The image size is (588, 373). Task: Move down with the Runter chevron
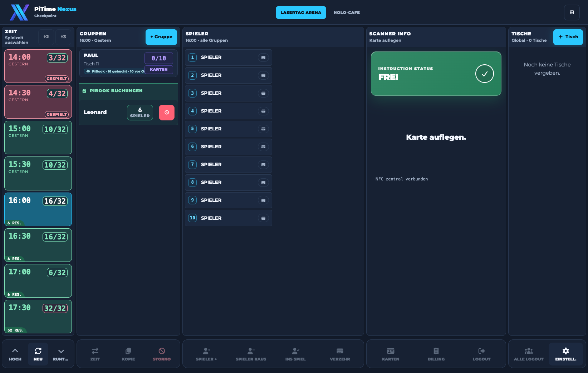pos(61,354)
